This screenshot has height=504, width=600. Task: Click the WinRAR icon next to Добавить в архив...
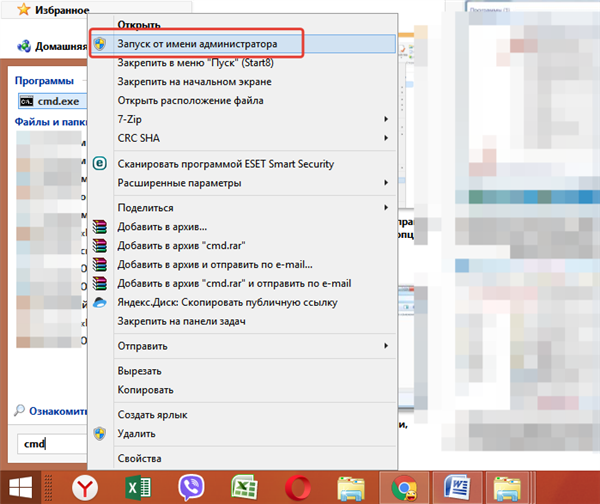click(100, 227)
